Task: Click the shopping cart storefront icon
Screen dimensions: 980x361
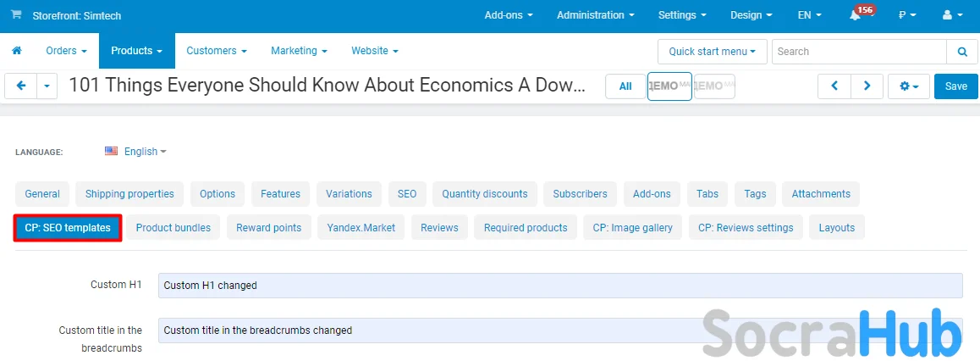Action: 17,15
